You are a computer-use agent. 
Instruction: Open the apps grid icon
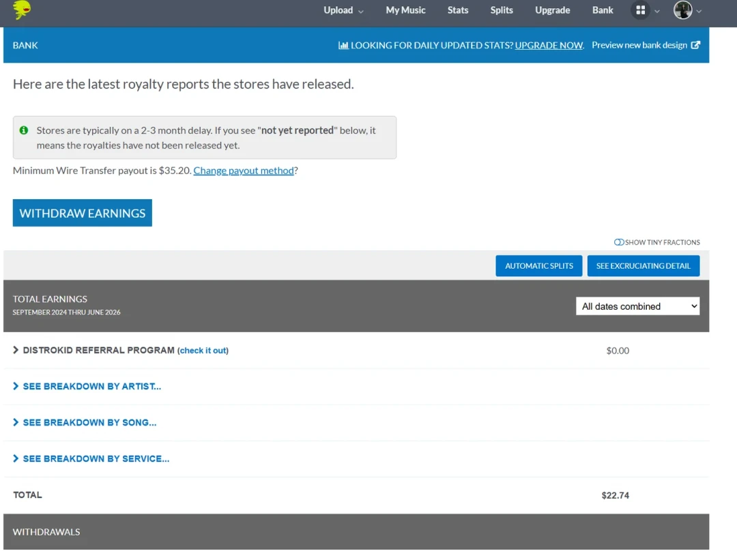640,10
